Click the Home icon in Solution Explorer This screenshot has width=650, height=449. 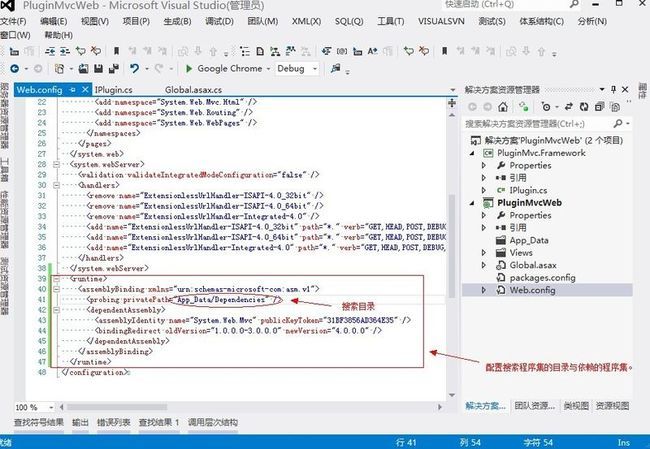(x=503, y=107)
